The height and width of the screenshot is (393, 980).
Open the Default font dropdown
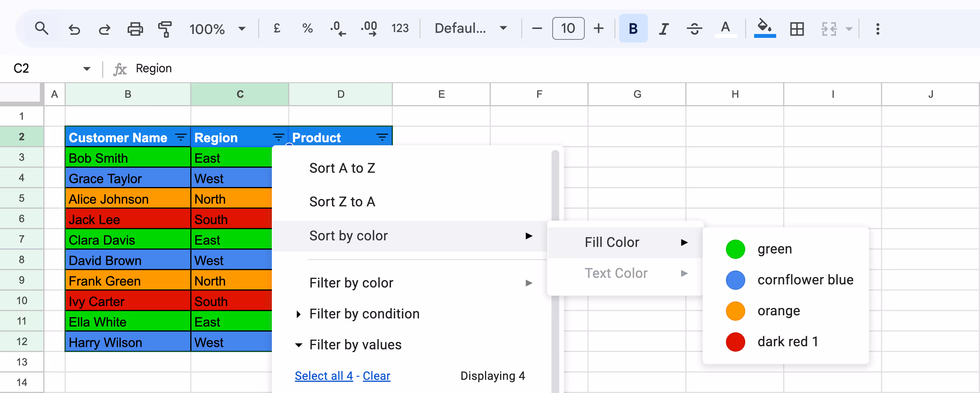click(470, 28)
